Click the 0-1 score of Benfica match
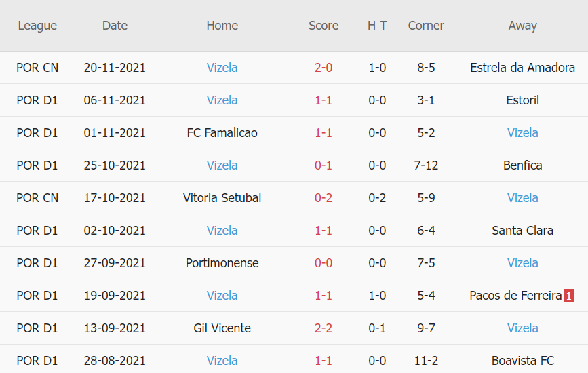The width and height of the screenshot is (588, 373). (324, 165)
